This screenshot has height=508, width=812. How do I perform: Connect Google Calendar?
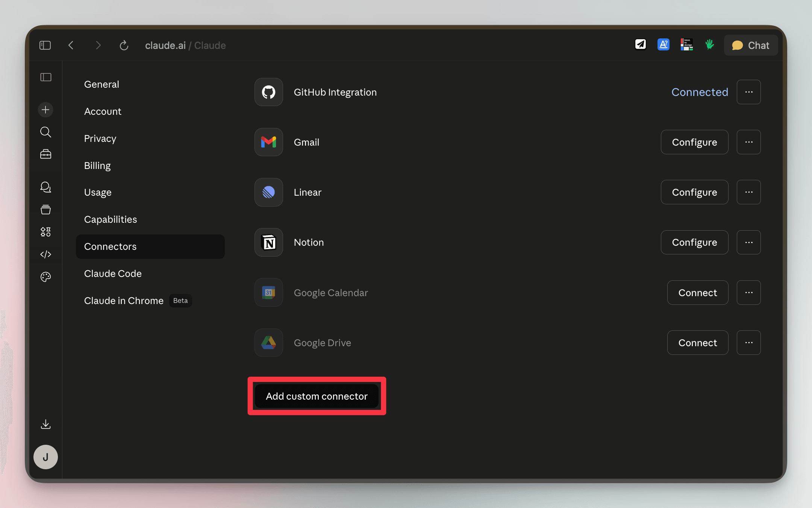[x=698, y=292]
